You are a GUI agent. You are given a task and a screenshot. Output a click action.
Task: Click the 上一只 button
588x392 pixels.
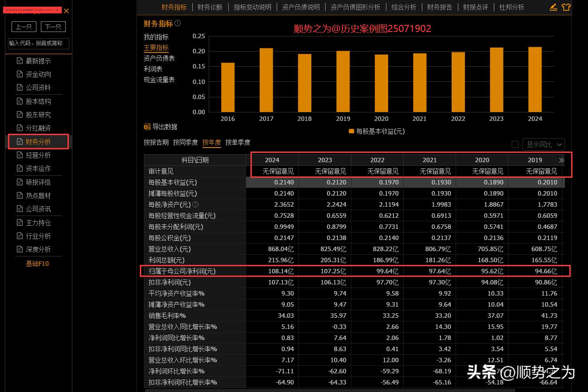pyautogui.click(x=24, y=27)
